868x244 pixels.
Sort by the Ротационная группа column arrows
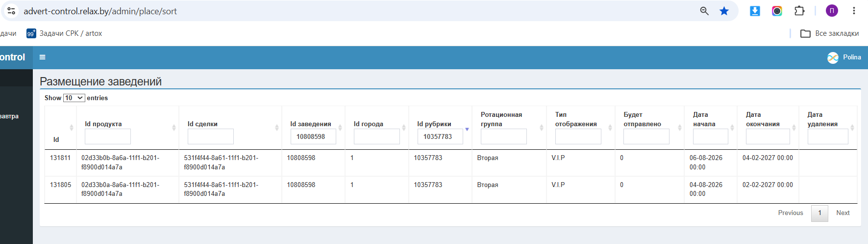(542, 128)
